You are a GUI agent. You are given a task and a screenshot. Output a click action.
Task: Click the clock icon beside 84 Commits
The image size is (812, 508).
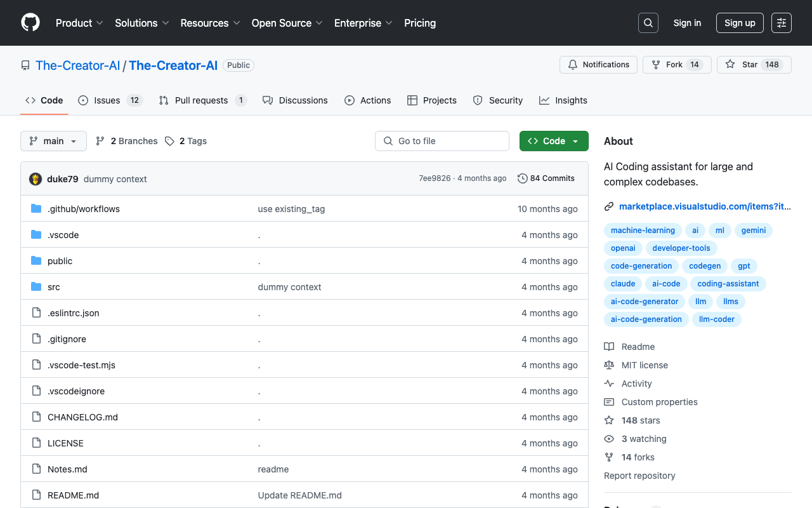523,178
